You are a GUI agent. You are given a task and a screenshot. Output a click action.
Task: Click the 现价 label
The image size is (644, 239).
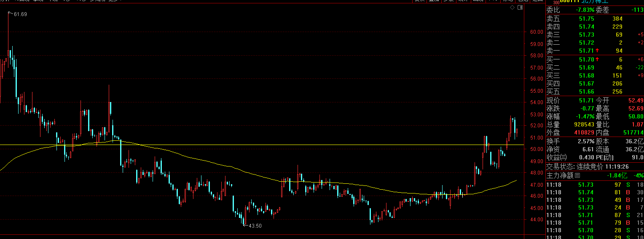(x=553, y=100)
